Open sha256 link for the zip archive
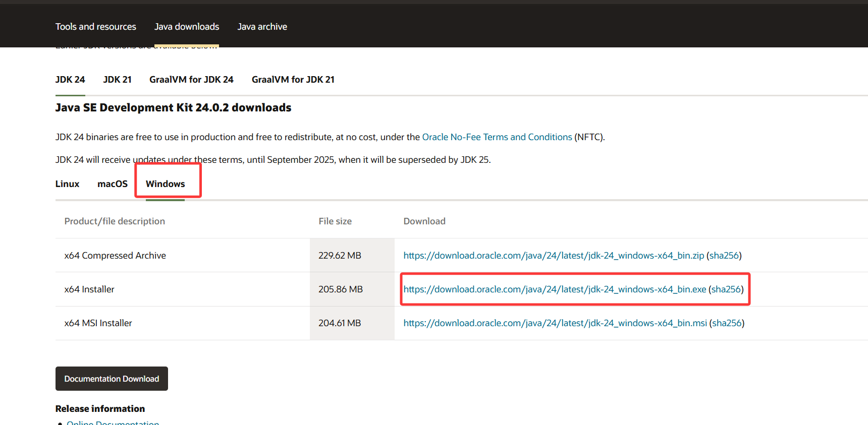 click(x=724, y=256)
